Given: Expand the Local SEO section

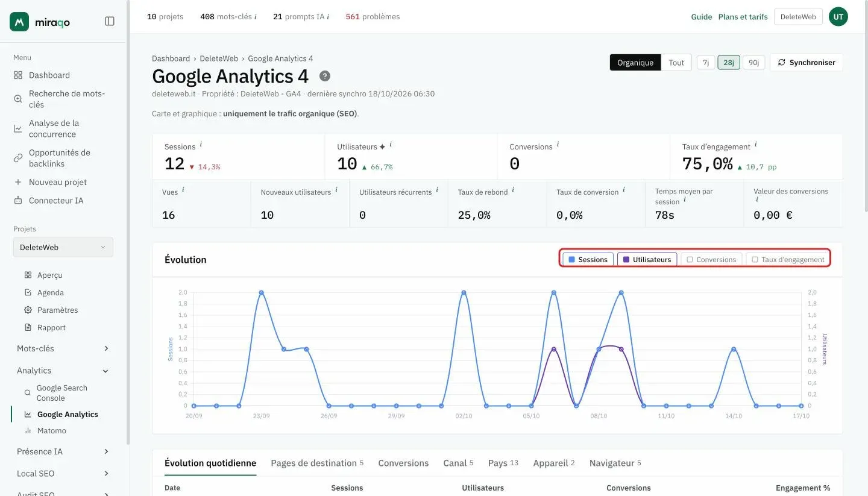Looking at the screenshot, I should tap(63, 474).
